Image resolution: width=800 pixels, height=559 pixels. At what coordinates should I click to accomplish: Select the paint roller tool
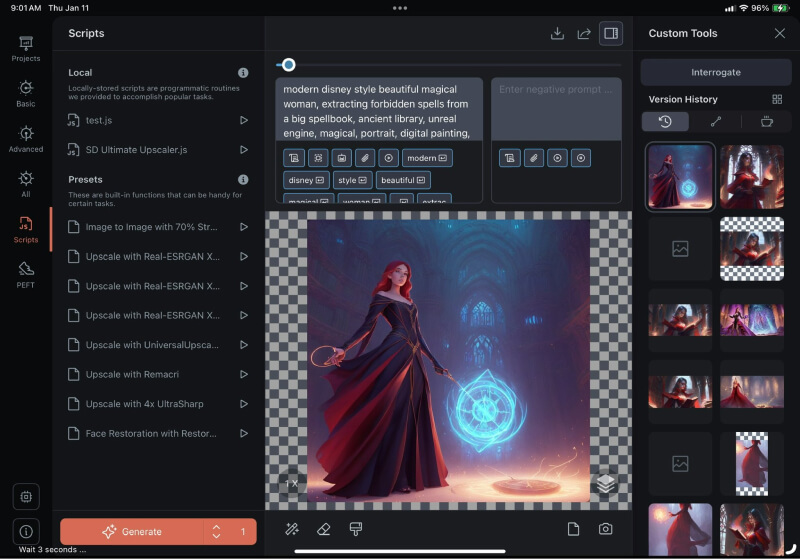point(355,529)
